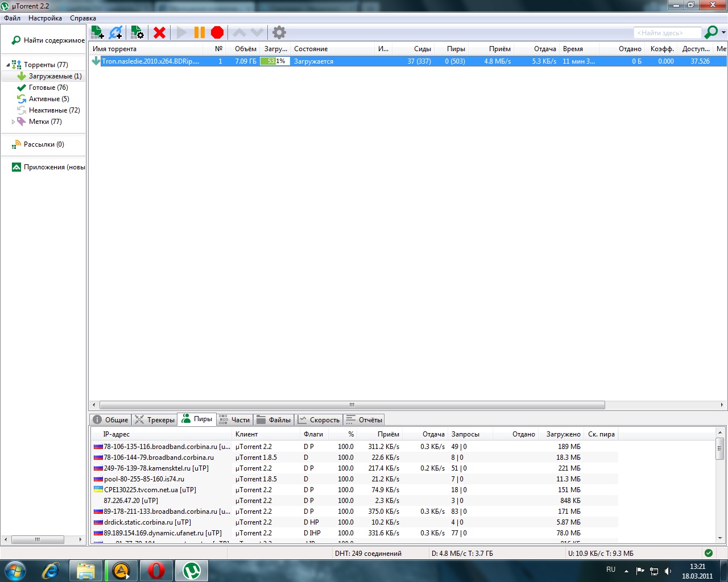Sort peers by Клиент column
The height and width of the screenshot is (582, 728).
266,434
